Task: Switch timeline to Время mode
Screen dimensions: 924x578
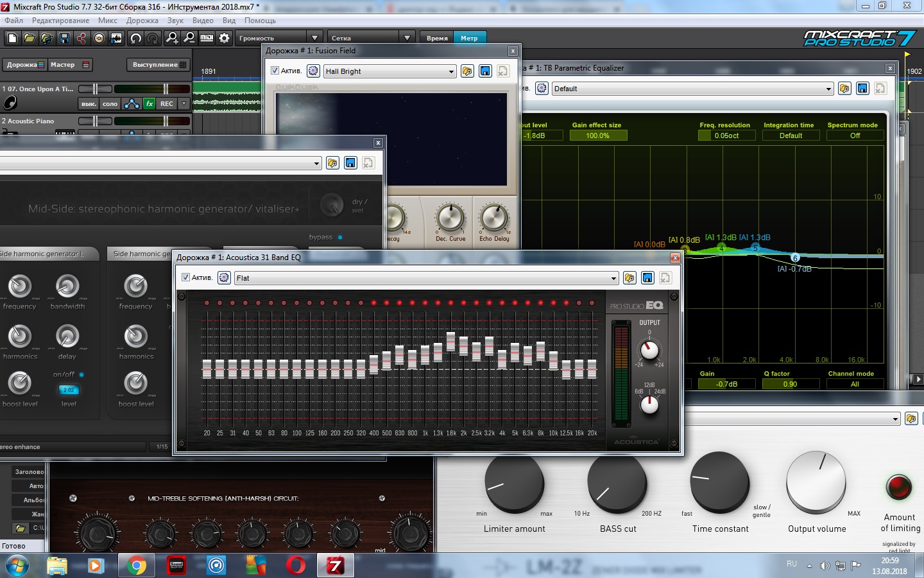Action: pyautogui.click(x=437, y=38)
